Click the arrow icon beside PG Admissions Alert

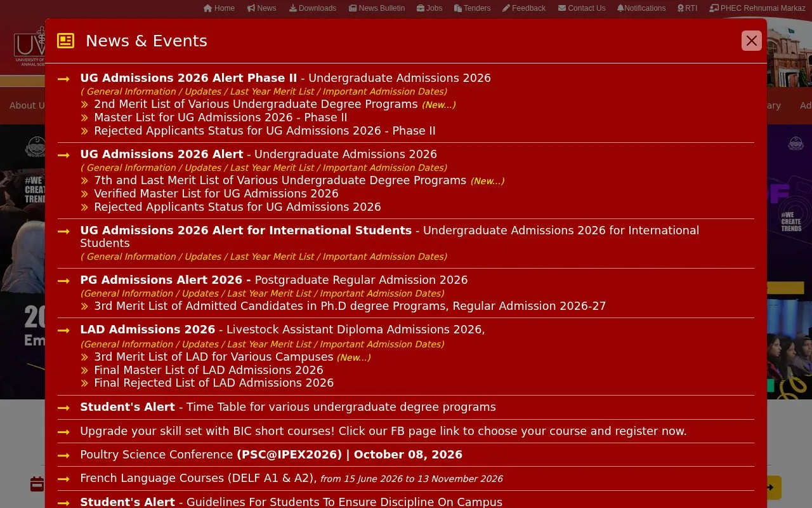[x=63, y=281]
